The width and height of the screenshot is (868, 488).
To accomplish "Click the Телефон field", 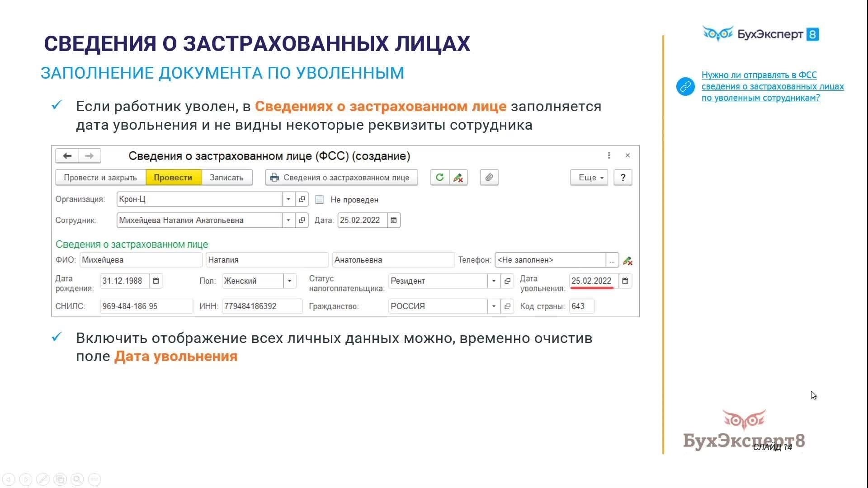I will (550, 260).
